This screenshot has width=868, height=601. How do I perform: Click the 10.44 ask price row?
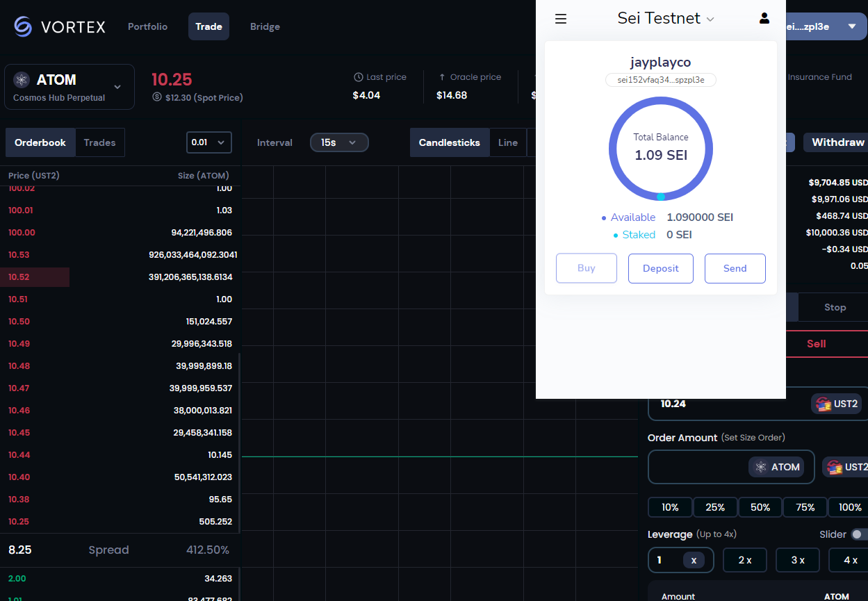pyautogui.click(x=120, y=455)
